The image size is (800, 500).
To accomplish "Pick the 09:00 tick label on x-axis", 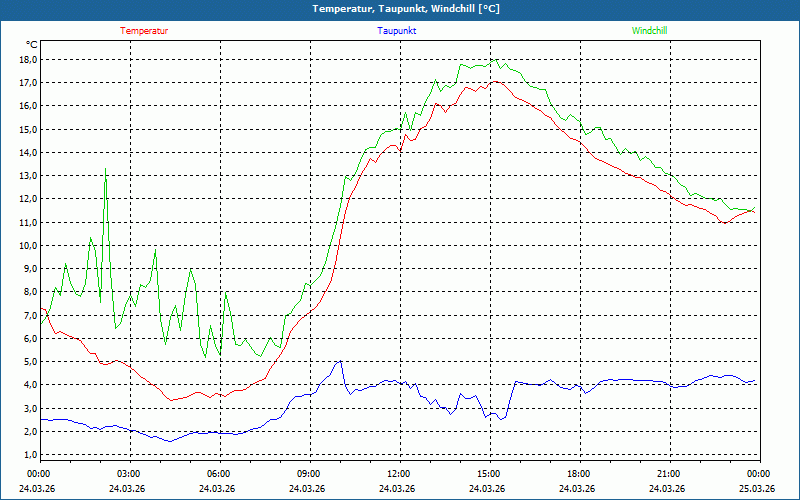I will (x=308, y=474).
